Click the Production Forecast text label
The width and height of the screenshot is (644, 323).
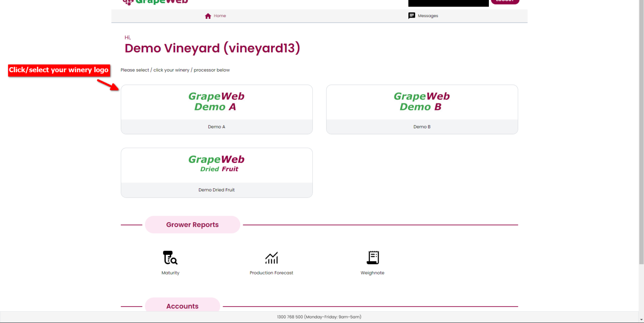(x=271, y=273)
